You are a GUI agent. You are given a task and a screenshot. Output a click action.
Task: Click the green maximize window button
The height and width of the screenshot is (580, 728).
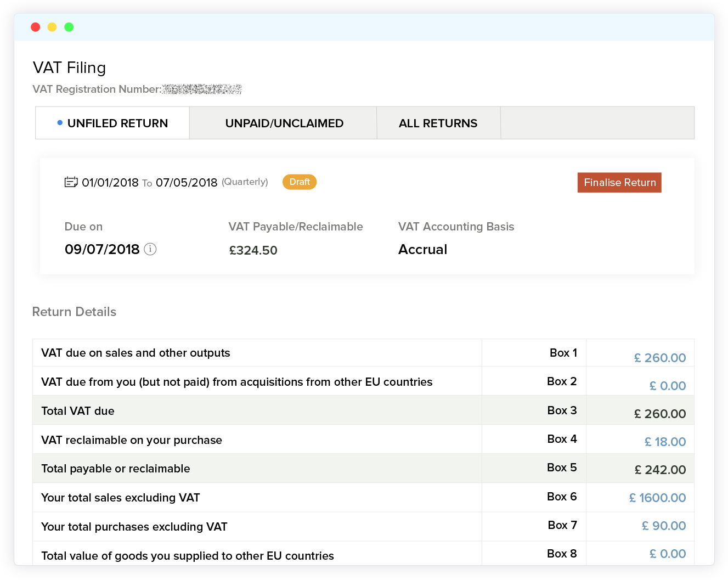coord(69,27)
